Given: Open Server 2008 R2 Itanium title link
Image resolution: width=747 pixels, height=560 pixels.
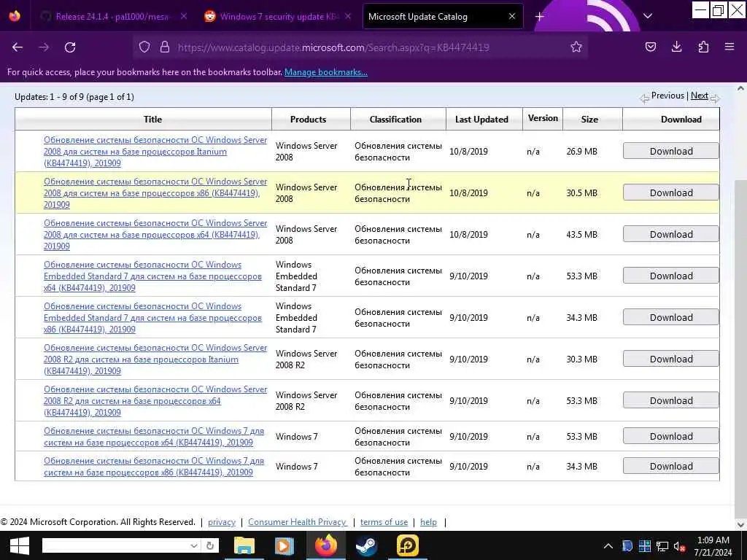Looking at the screenshot, I should coord(155,359).
